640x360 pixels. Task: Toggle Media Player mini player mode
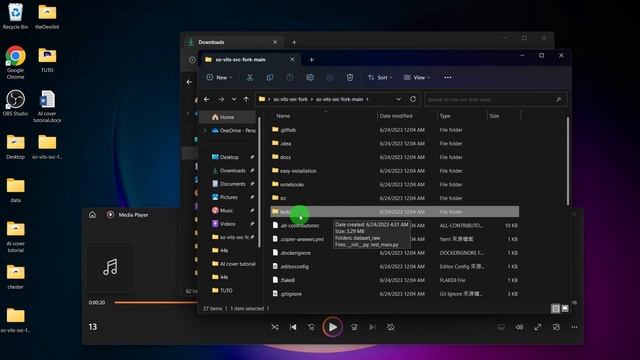point(556,327)
